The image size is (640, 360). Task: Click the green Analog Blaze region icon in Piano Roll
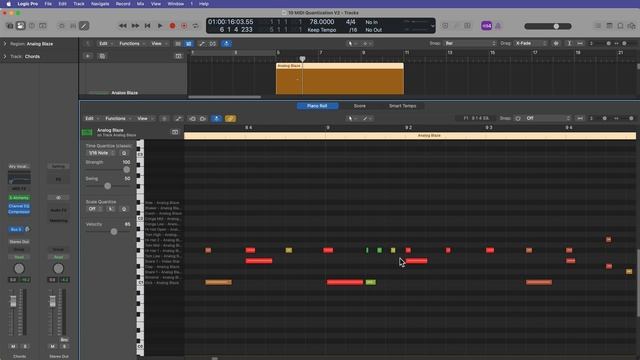87,132
